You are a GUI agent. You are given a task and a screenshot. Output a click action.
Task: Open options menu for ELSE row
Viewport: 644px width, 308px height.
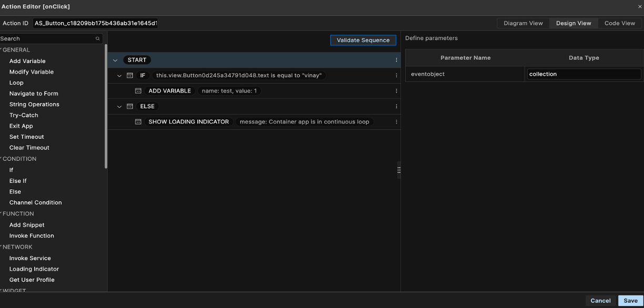pyautogui.click(x=396, y=106)
